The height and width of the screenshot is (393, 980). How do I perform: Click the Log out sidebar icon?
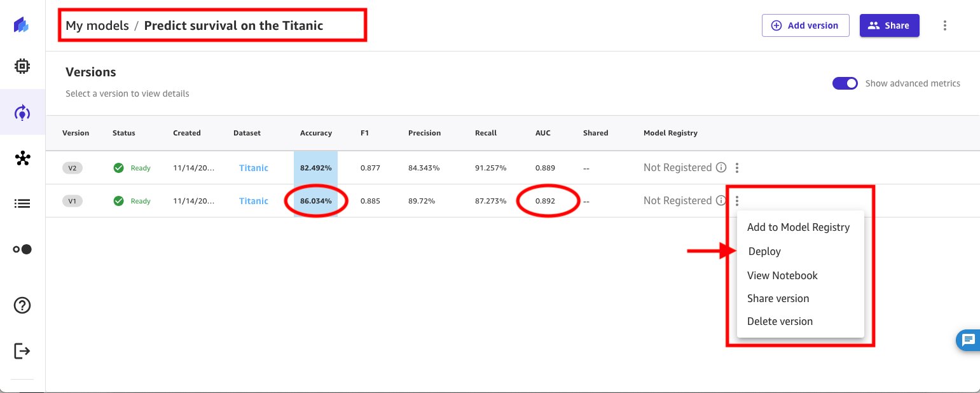click(x=22, y=350)
